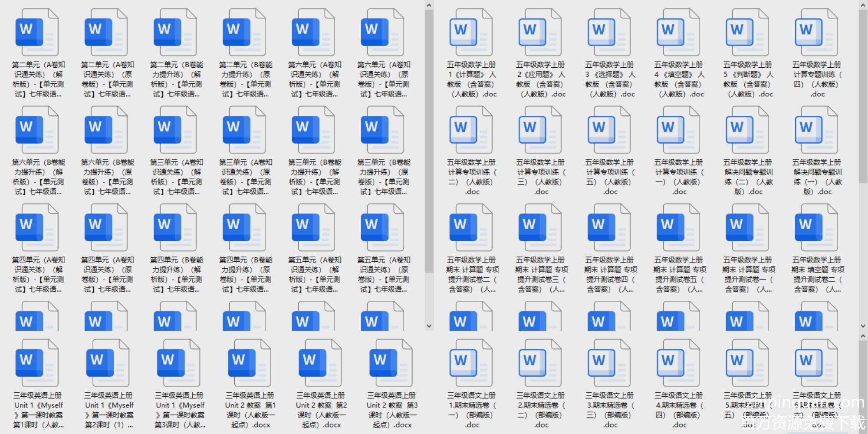
Task: Click the 第六单元 B卷能力提升练 解析版 file name
Action: [38, 177]
